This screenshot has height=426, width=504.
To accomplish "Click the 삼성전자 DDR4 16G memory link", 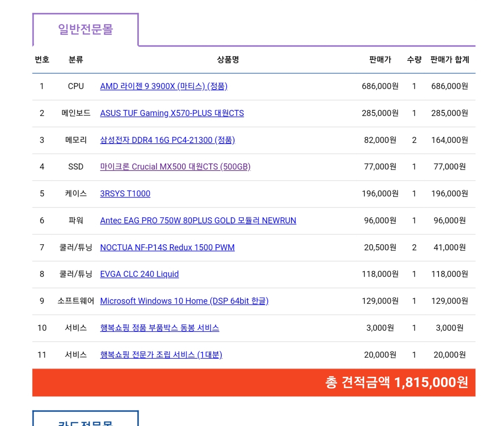I will pos(167,140).
